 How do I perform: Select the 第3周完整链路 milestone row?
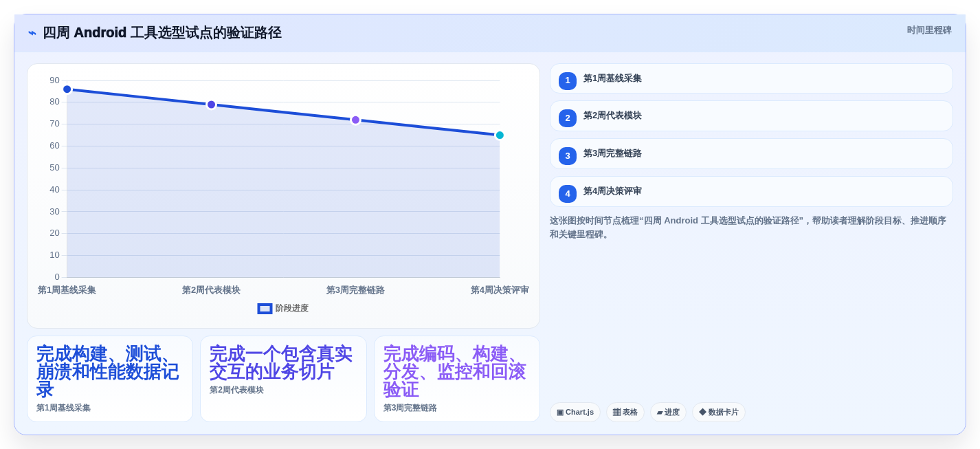click(x=751, y=154)
